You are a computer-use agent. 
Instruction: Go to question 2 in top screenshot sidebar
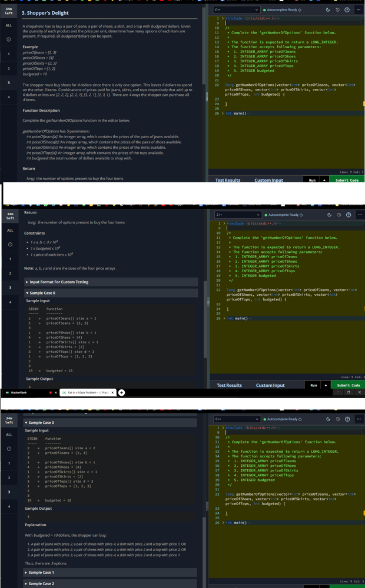pos(8,68)
